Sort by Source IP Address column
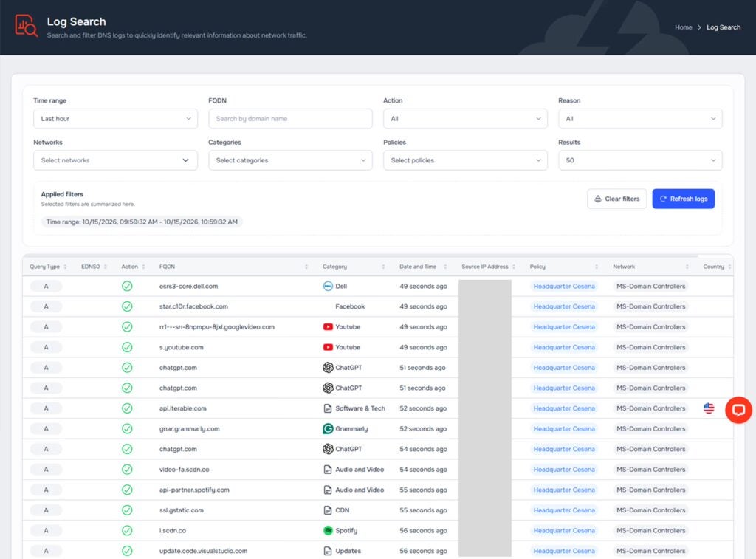Image resolution: width=756 pixels, height=559 pixels. pyautogui.click(x=514, y=267)
